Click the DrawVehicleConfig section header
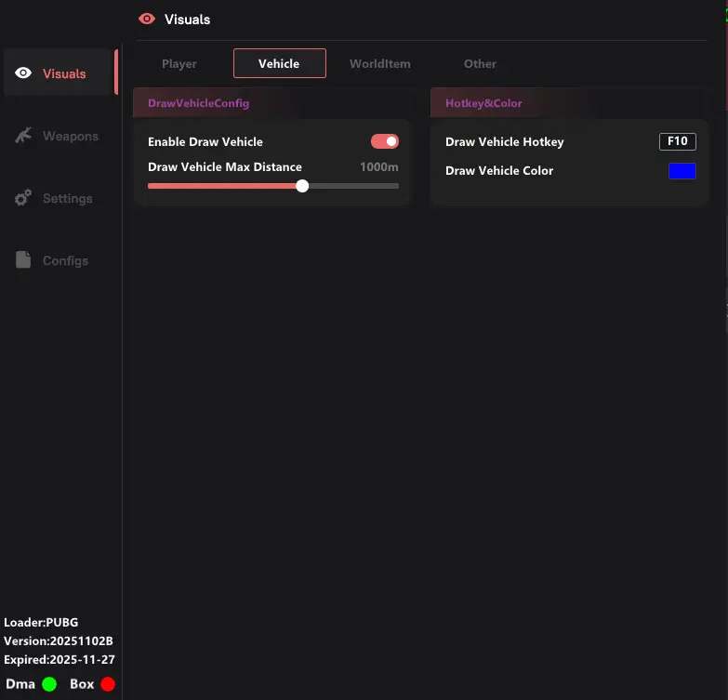Image resolution: width=728 pixels, height=700 pixels. pyautogui.click(x=199, y=103)
